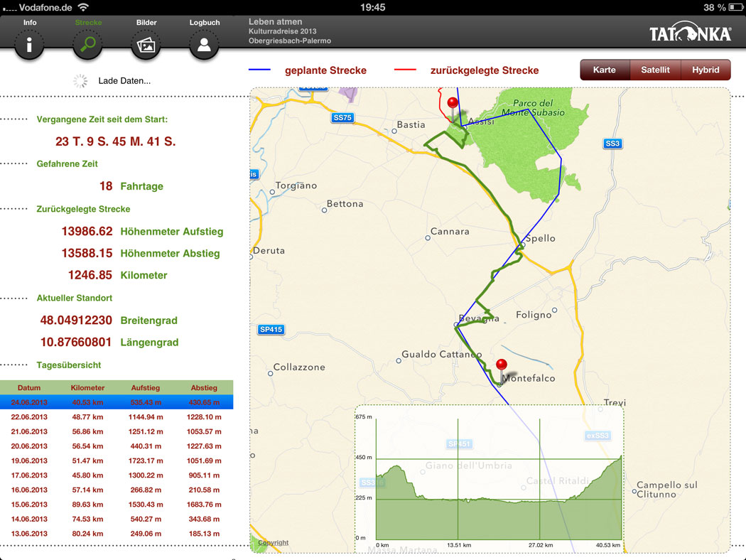Click the Torgiano town label on map

(296, 185)
